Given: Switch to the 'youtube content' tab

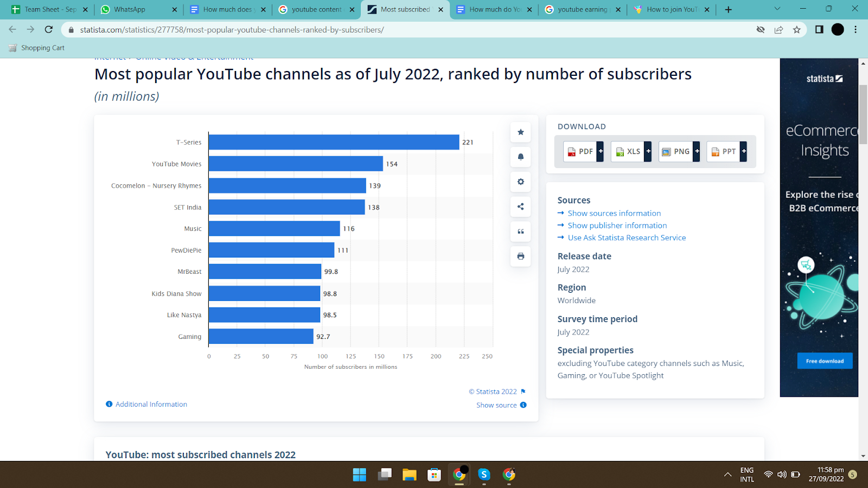Looking at the screenshot, I should pyautogui.click(x=316, y=9).
